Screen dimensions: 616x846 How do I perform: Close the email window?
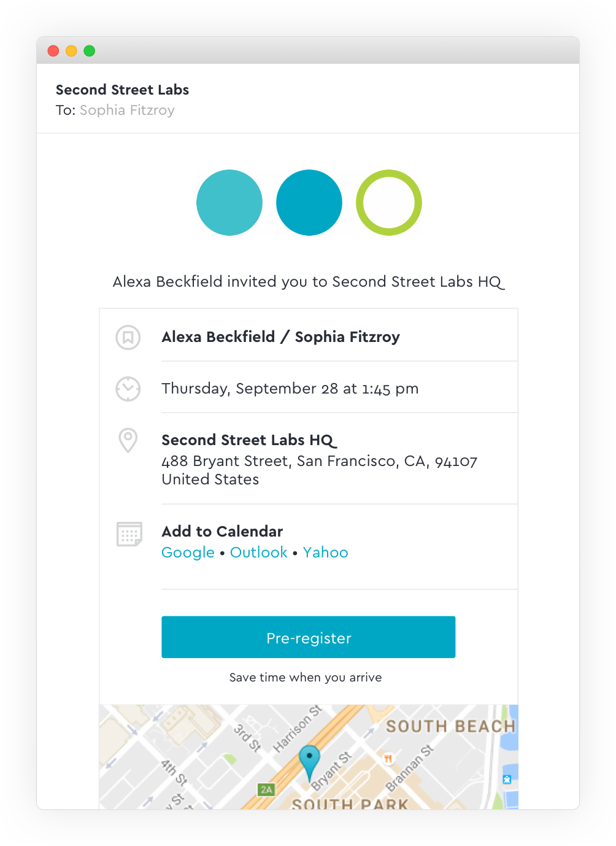53,51
